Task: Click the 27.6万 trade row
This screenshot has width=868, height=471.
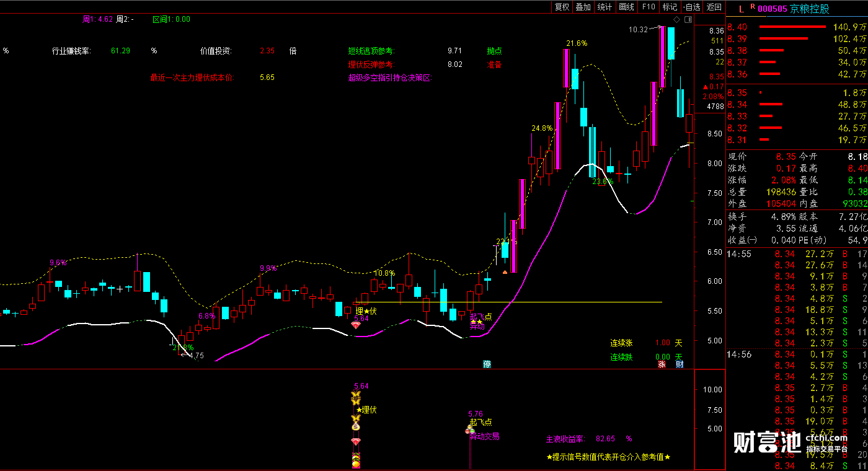Action: [x=797, y=265]
